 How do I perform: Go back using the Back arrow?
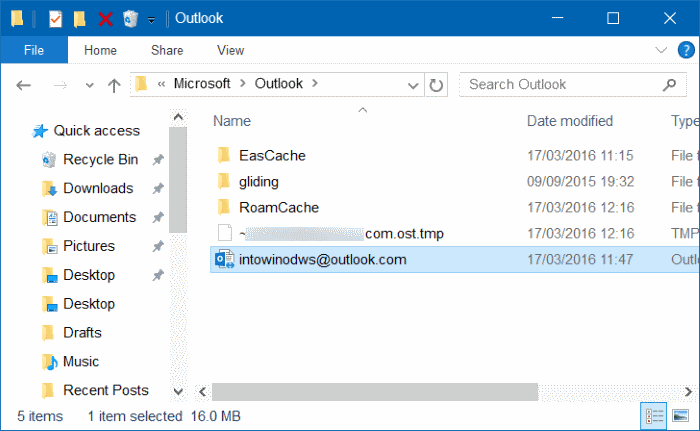(23, 85)
